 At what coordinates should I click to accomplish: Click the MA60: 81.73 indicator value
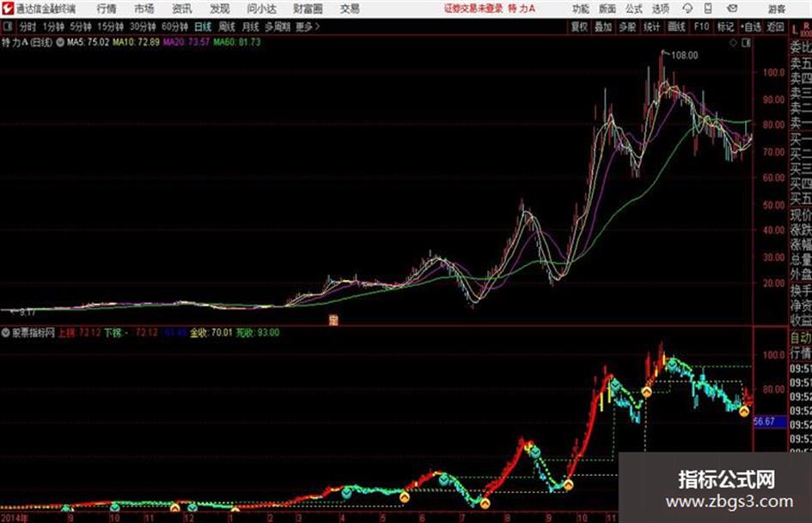[237, 42]
